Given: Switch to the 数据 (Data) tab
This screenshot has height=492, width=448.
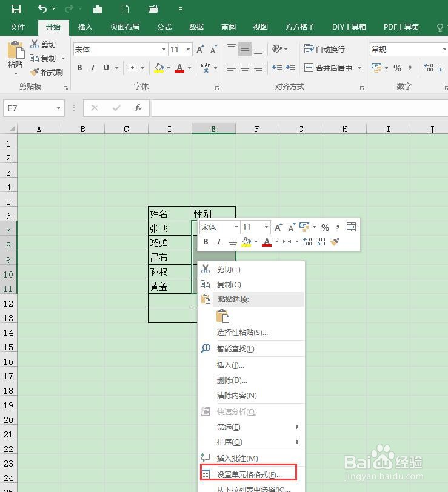Looking at the screenshot, I should pyautogui.click(x=196, y=27).
